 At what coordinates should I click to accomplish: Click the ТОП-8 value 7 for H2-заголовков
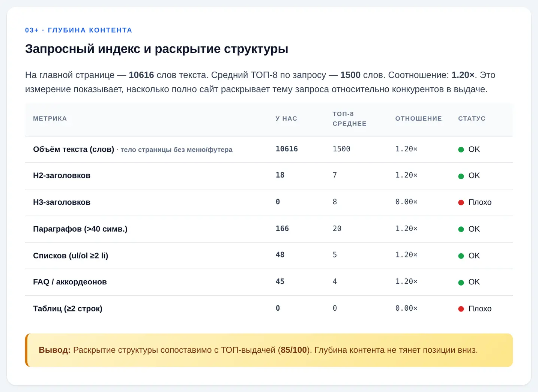pos(335,175)
